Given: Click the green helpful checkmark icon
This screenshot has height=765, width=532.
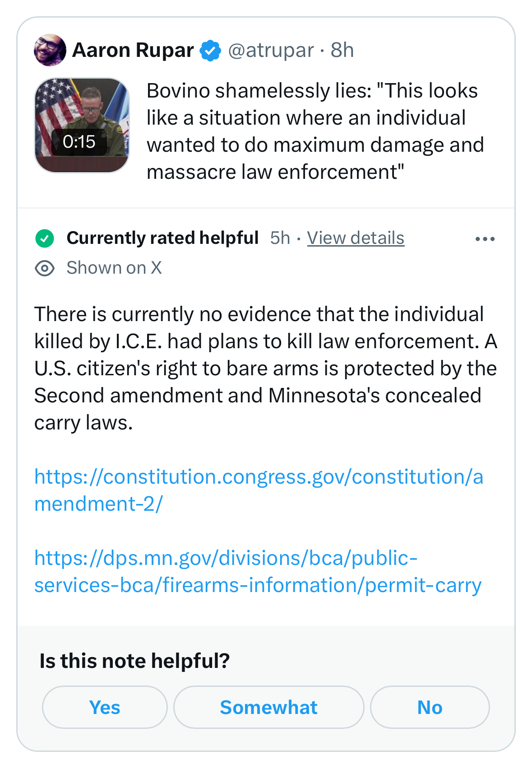Looking at the screenshot, I should pos(45,238).
